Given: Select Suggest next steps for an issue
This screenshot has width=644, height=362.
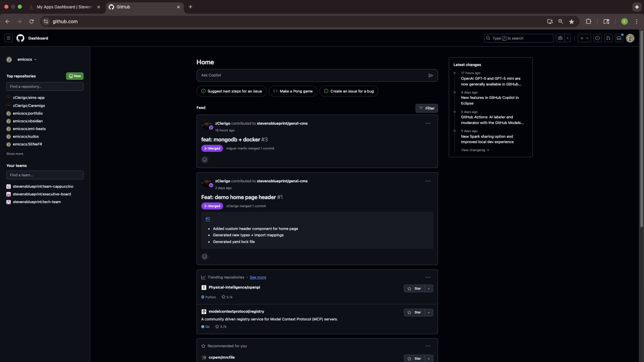Looking at the screenshot, I should pos(232,91).
